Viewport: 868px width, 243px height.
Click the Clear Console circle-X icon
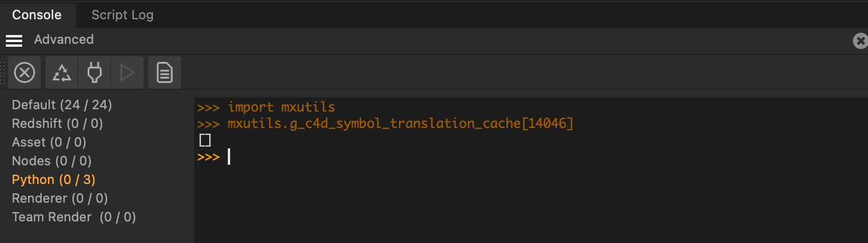pyautogui.click(x=25, y=73)
